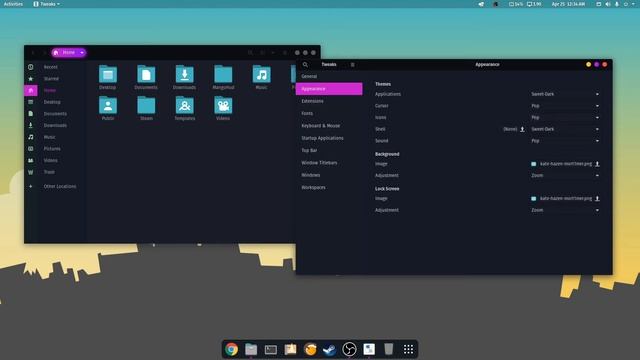Open Applications theme dropdown in Tweaks

565,94
